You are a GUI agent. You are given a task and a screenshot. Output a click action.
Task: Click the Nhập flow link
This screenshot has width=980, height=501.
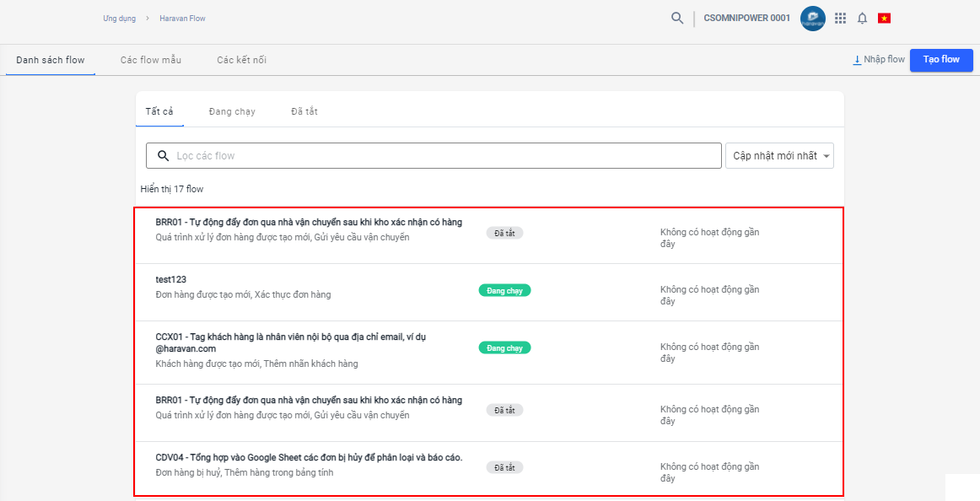coord(884,59)
